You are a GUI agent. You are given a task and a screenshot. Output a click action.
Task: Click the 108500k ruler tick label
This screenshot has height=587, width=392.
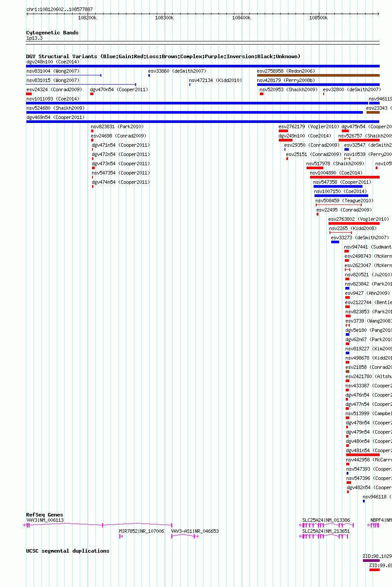[x=318, y=18]
